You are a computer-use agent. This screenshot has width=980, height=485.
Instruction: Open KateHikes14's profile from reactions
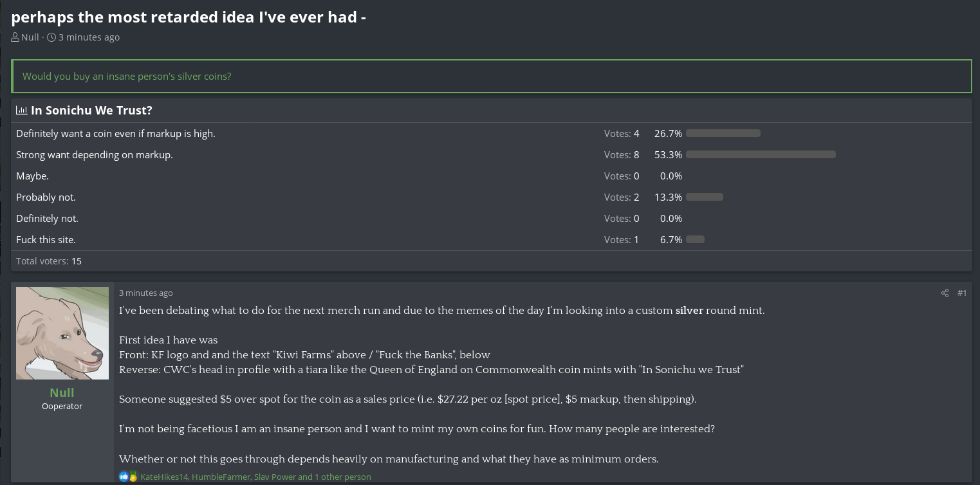tap(164, 477)
